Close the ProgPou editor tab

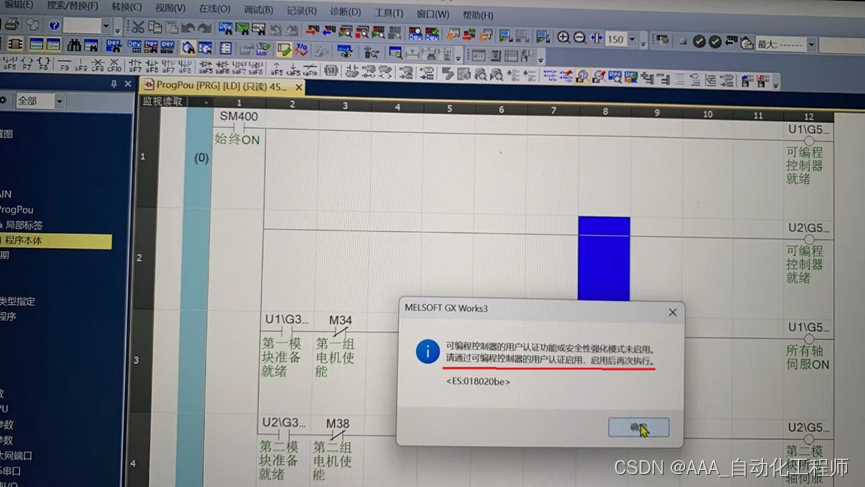pyautogui.click(x=298, y=87)
